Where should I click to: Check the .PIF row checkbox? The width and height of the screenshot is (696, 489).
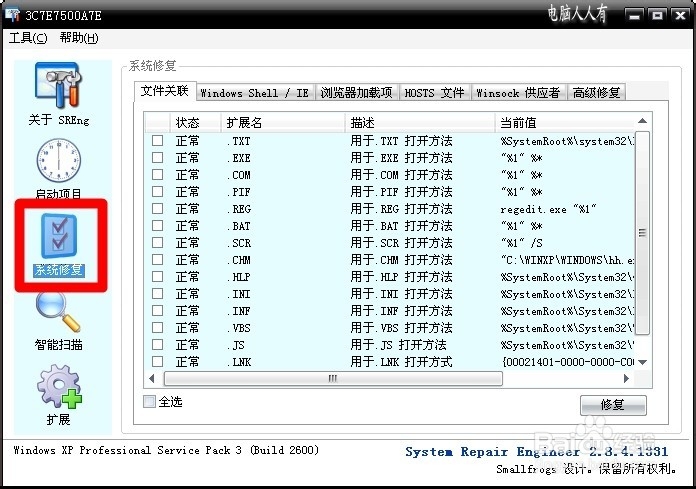[157, 192]
